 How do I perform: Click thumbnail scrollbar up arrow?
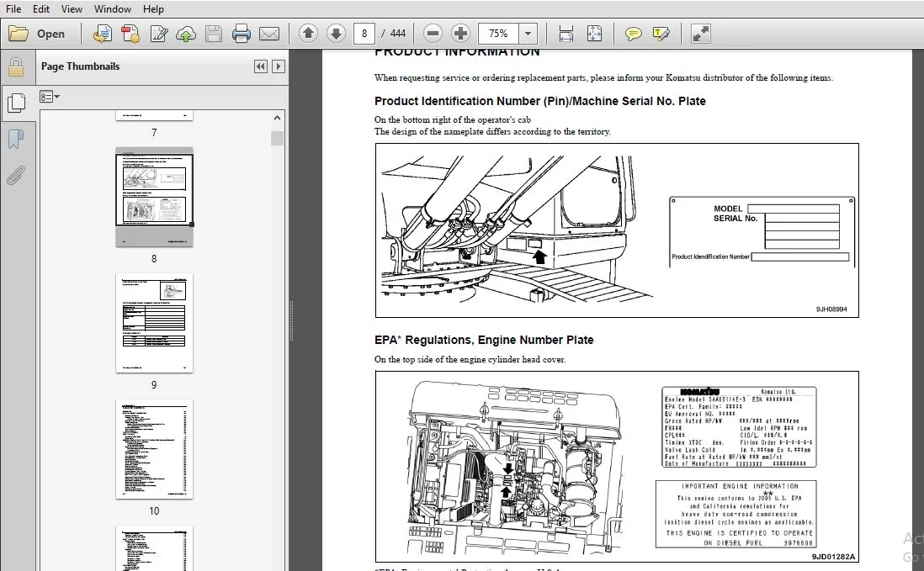coord(277,118)
